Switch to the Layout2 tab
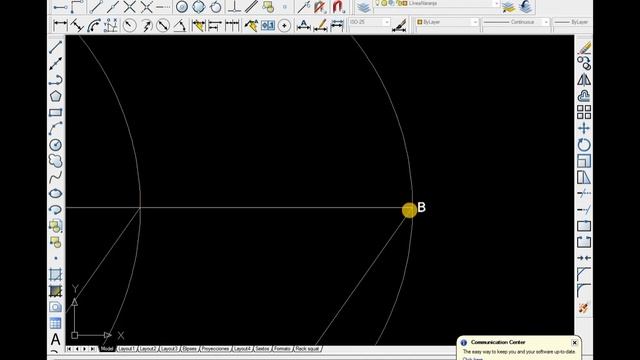This screenshot has width=640, height=360. [148, 349]
